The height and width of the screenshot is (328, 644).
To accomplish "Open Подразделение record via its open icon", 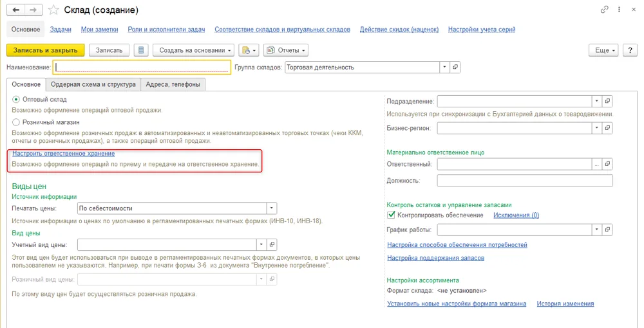I will coord(607,101).
